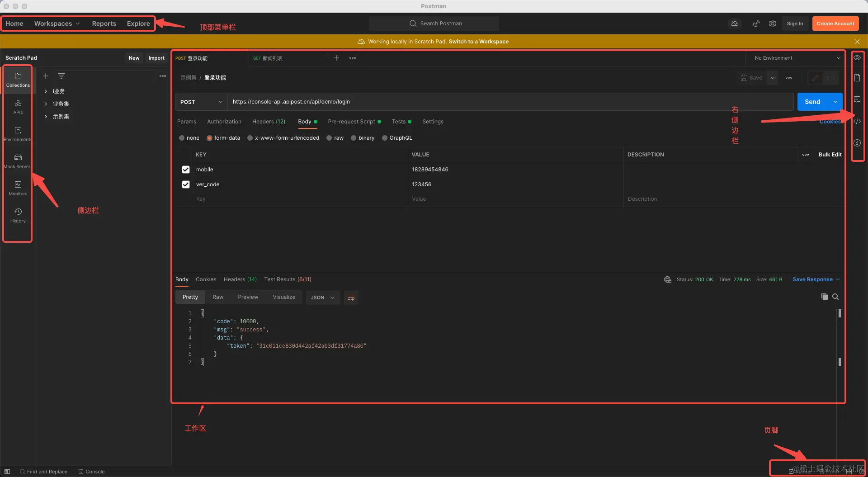Image resolution: width=868 pixels, height=477 pixels.
Task: Open the Collections sidebar panel
Action: point(18,80)
